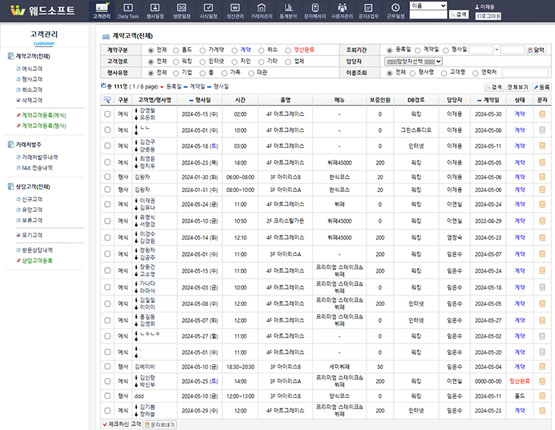Select the 연락처 radio in 이름조회
The width and height of the screenshot is (555, 430).
475,73
